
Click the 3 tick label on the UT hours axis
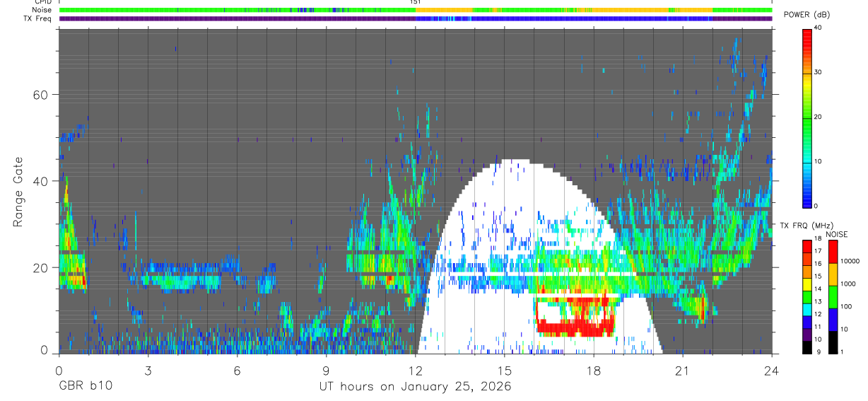[x=148, y=370]
